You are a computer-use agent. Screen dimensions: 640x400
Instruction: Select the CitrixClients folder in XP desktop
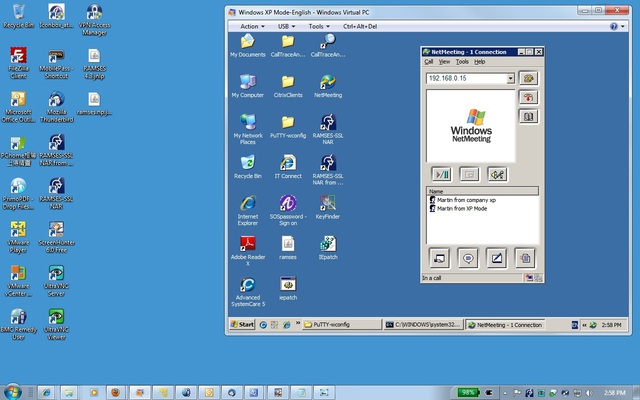pyautogui.click(x=288, y=86)
